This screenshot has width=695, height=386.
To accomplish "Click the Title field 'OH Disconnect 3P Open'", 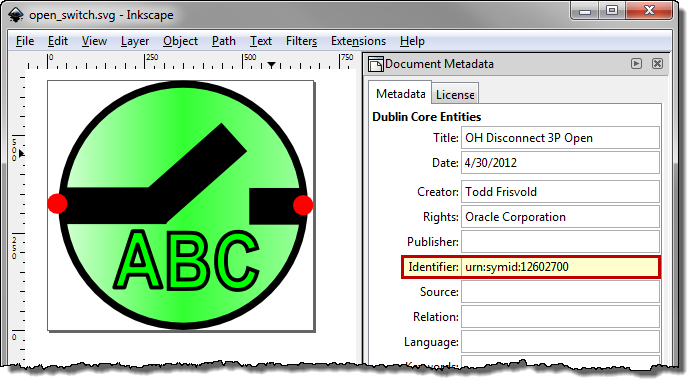I will coord(560,138).
